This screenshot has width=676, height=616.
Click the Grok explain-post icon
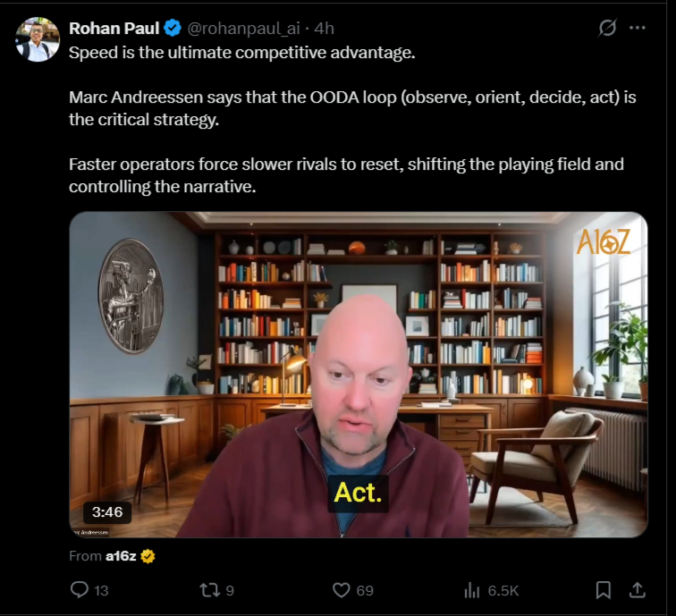pyautogui.click(x=607, y=28)
